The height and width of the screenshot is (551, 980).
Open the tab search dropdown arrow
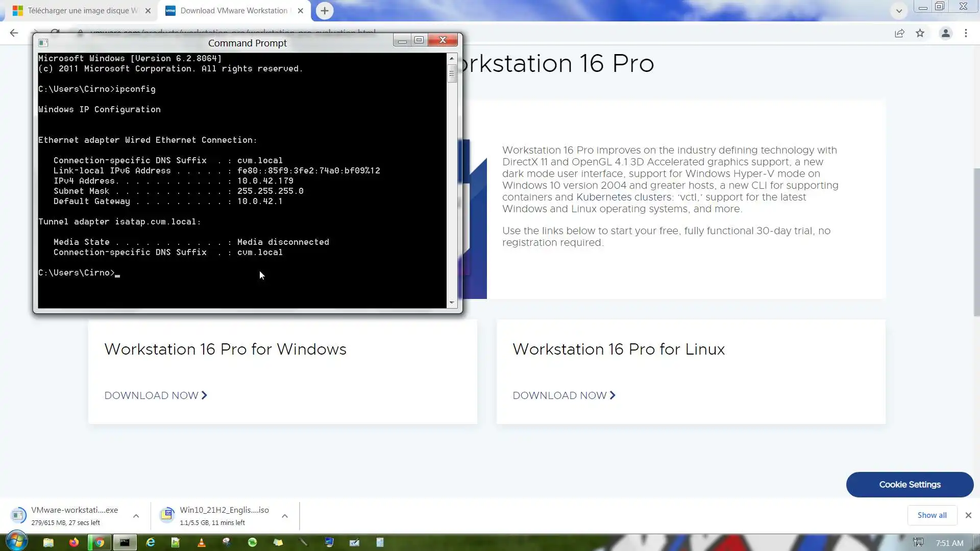pos(899,10)
